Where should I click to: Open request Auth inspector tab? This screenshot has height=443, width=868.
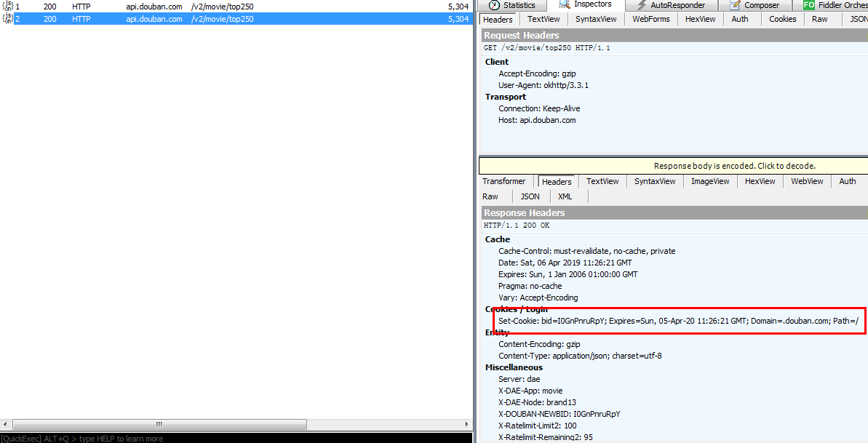[x=739, y=19]
